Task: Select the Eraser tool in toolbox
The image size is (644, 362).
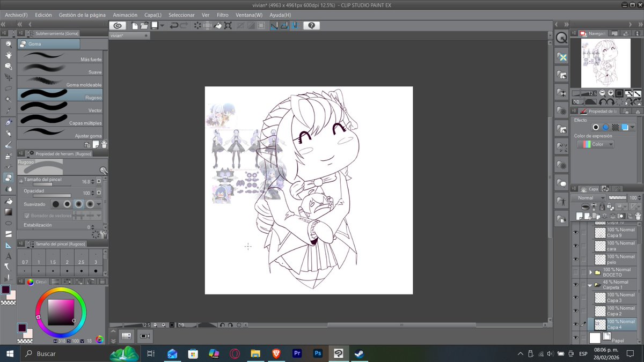Action: (x=9, y=178)
